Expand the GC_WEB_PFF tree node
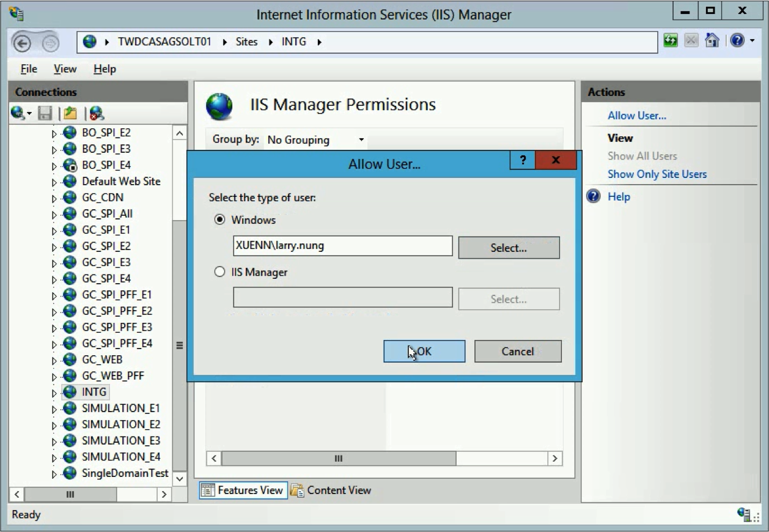769x532 pixels. point(54,376)
